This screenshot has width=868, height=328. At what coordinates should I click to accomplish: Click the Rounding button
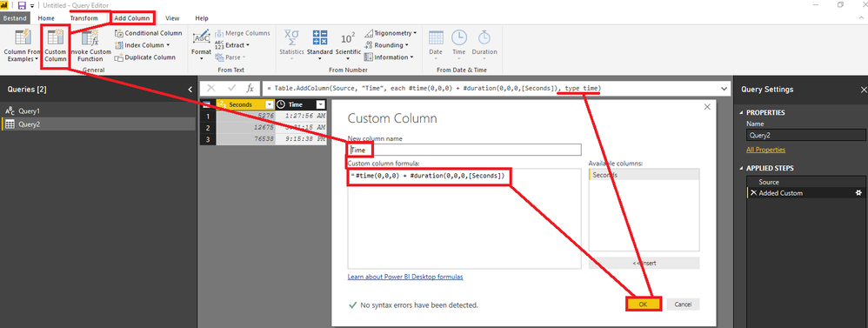click(386, 45)
